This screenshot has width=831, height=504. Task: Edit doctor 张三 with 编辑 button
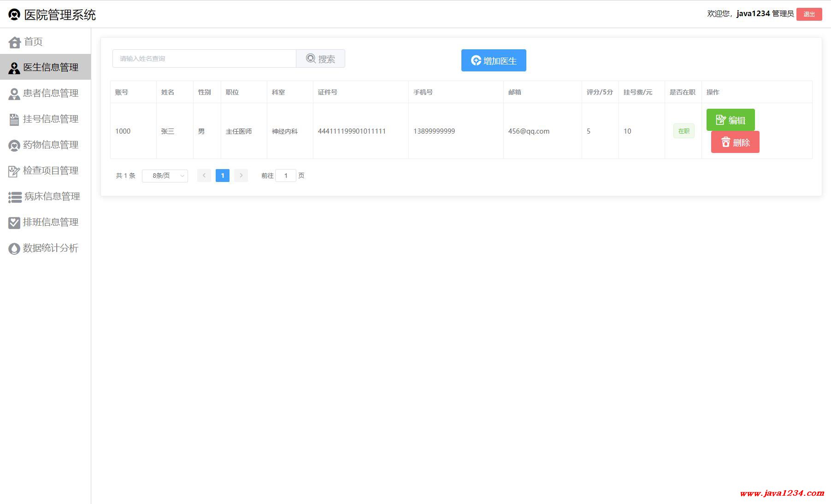pyautogui.click(x=731, y=120)
